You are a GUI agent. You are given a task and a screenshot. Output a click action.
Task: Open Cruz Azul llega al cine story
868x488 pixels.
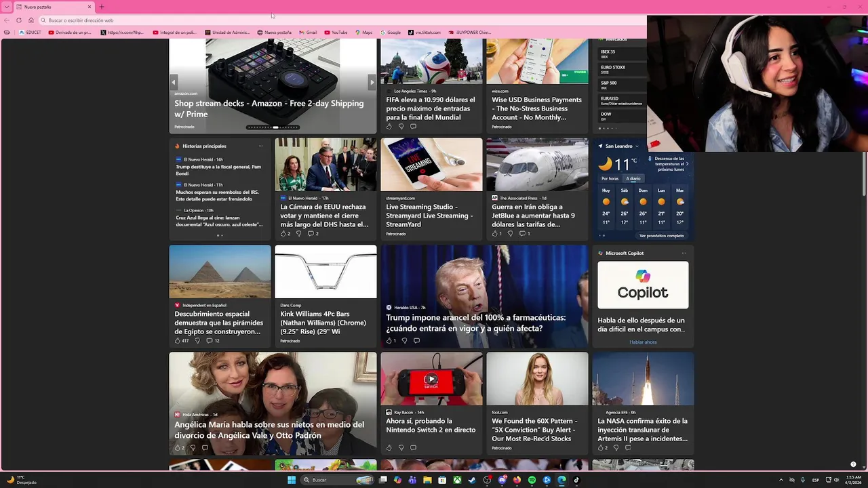(219, 221)
